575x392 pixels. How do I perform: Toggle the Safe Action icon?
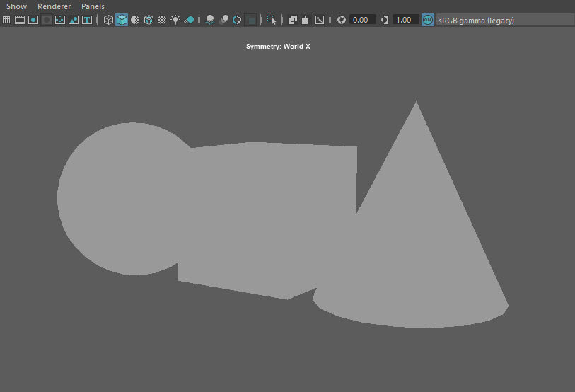pos(74,20)
